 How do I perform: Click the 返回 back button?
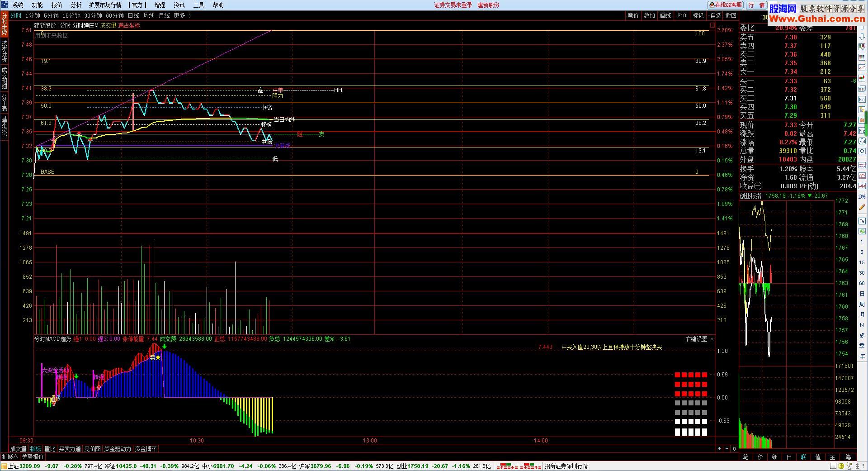pos(731,15)
